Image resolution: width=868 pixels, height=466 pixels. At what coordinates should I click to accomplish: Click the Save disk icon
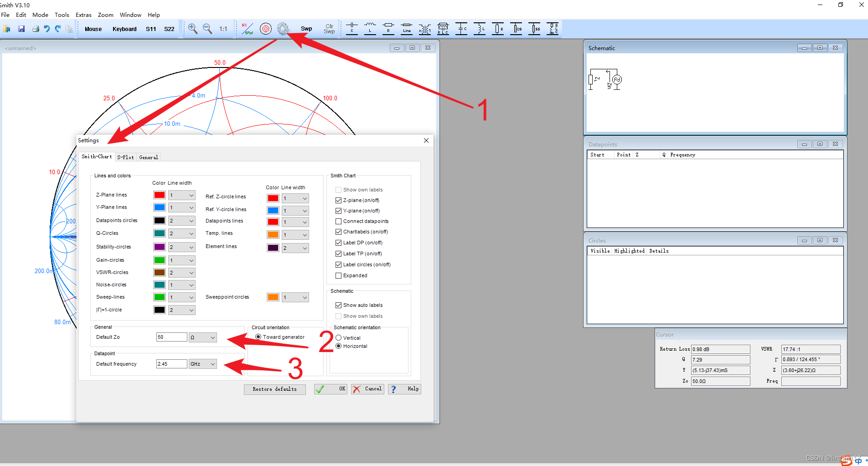tap(21, 29)
